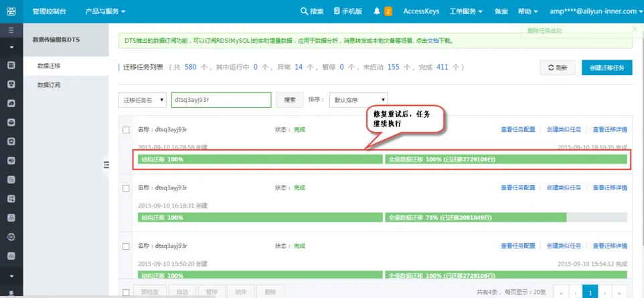Tick the select-all checkbox in the bottom bar
The image size is (644, 298).
pos(126,292)
